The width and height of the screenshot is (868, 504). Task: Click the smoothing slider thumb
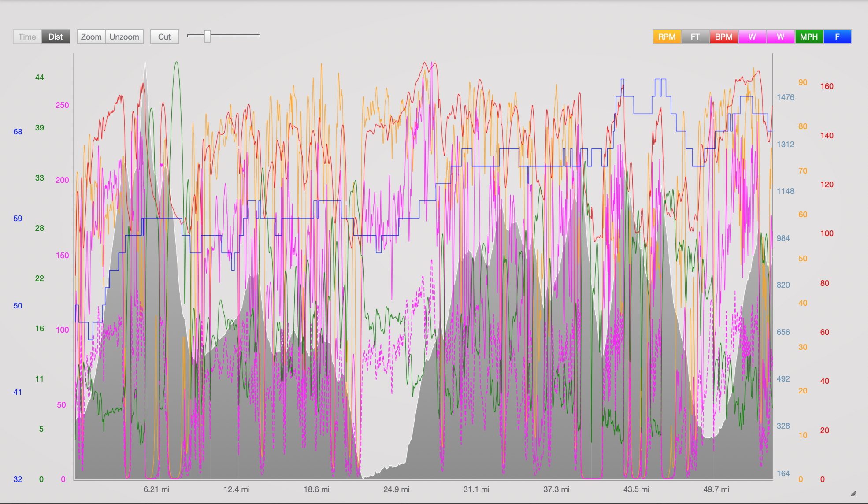tap(207, 37)
